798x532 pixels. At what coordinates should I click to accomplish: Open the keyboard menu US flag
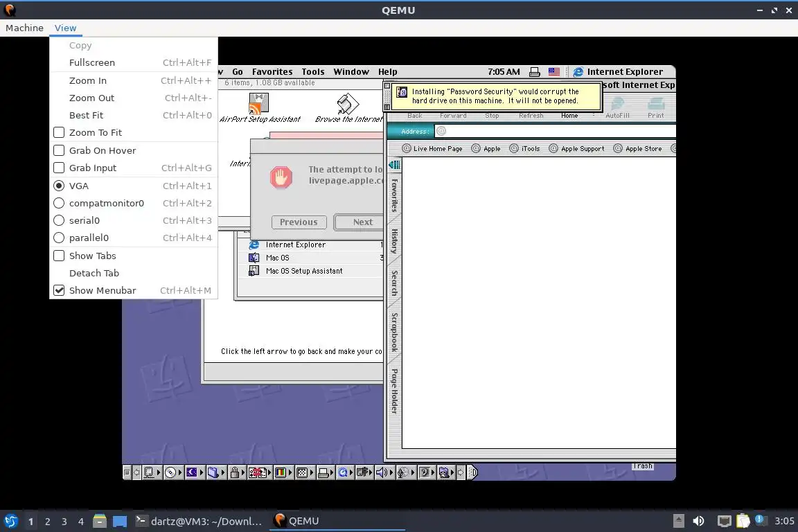[553, 72]
